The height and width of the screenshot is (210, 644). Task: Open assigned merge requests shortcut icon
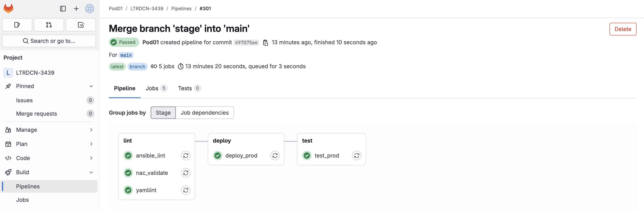[x=49, y=25]
